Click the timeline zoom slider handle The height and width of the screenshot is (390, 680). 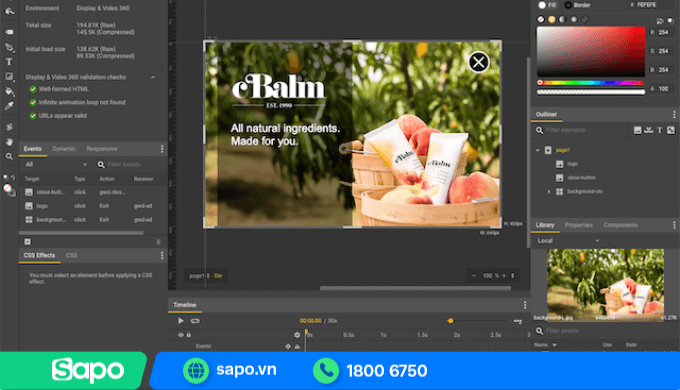tap(451, 321)
